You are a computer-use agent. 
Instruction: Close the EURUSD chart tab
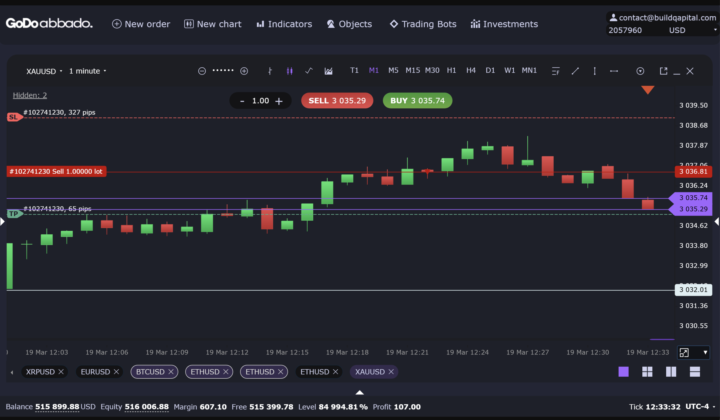pos(116,372)
